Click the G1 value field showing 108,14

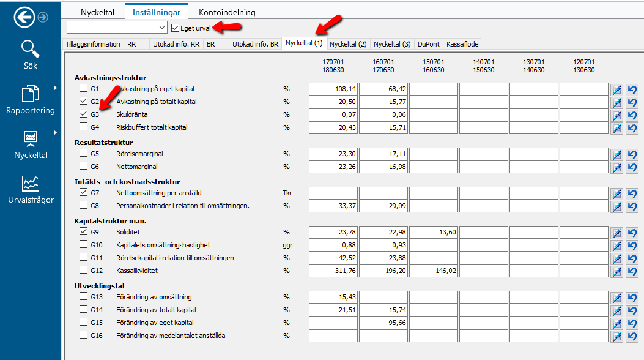(333, 89)
